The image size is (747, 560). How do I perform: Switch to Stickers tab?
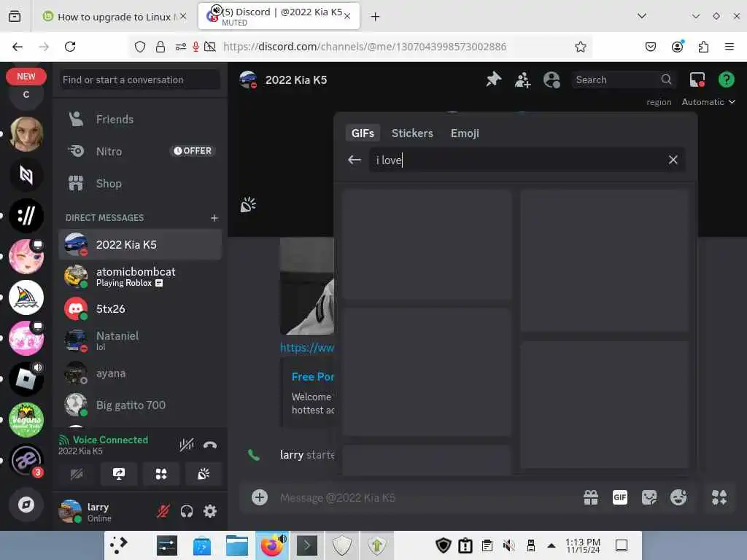tap(412, 133)
